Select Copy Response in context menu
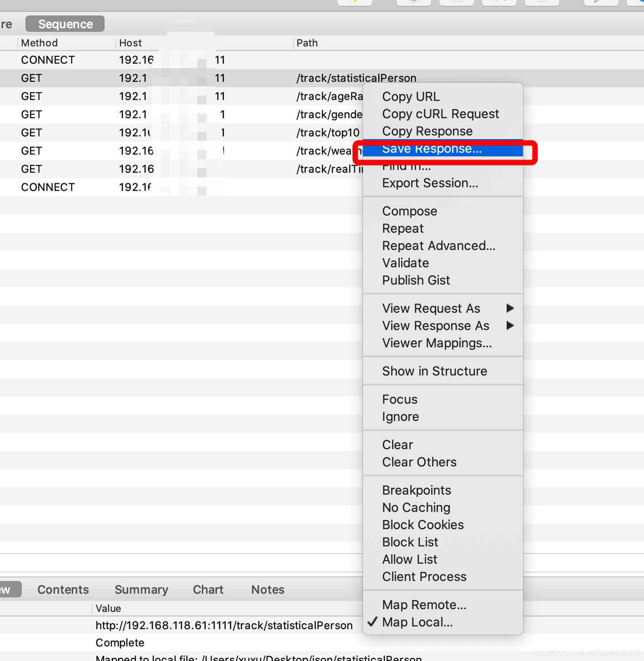This screenshot has height=661, width=644. [x=443, y=131]
